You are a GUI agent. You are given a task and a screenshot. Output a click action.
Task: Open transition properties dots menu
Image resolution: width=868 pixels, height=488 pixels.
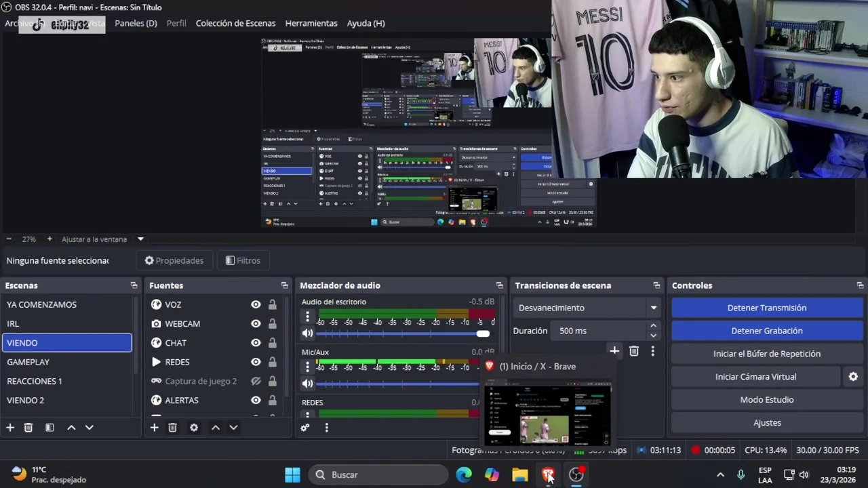tap(653, 350)
